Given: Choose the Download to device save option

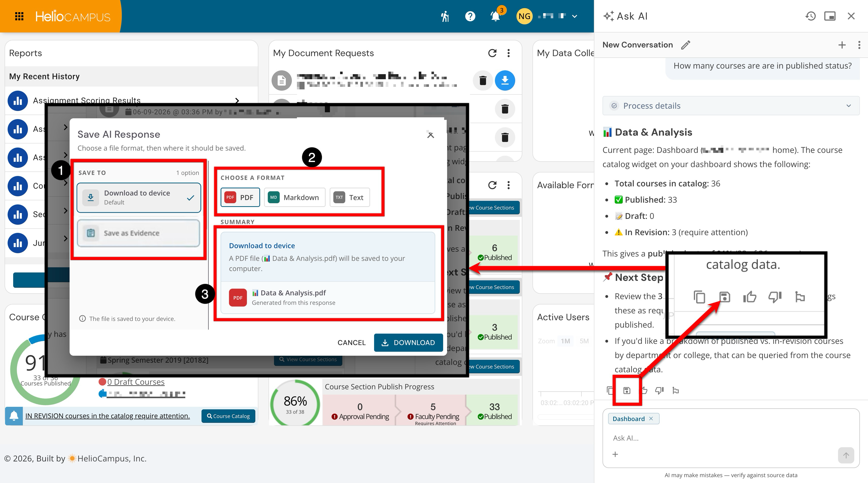Looking at the screenshot, I should click(x=139, y=198).
